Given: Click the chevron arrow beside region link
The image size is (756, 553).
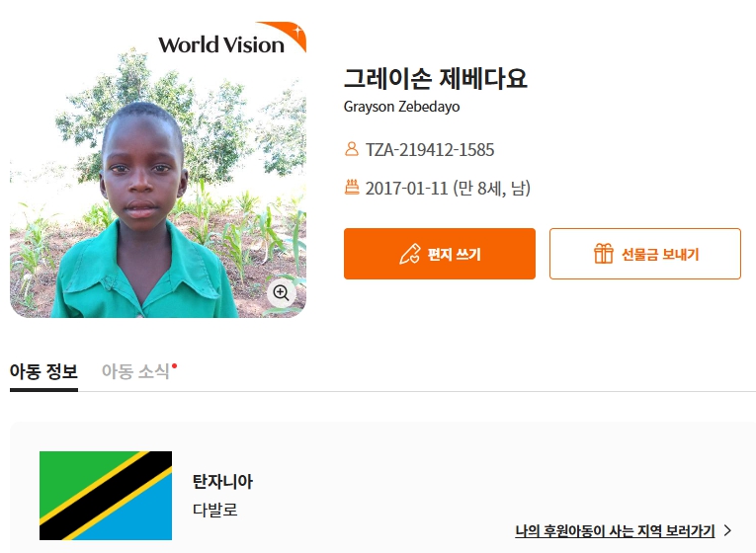Looking at the screenshot, I should tap(727, 531).
